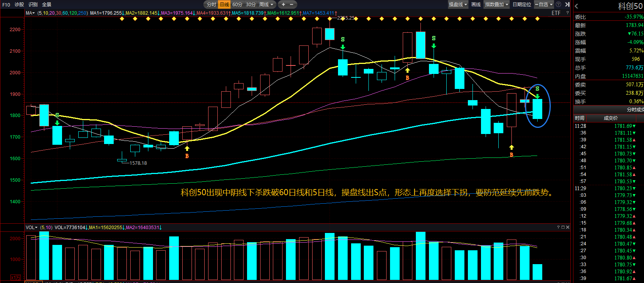Viewport: 644px width, 283px height.
Task: Switch chart period to 60分
Action: point(237,5)
